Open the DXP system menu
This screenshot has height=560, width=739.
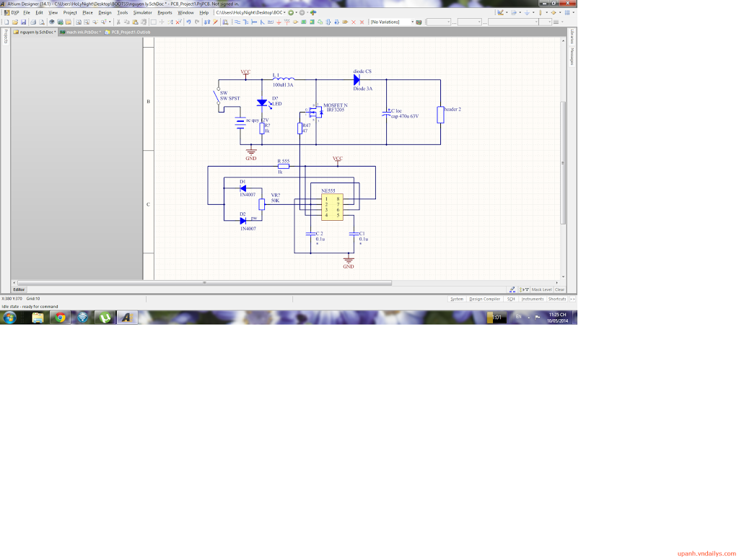pyautogui.click(x=12, y=13)
